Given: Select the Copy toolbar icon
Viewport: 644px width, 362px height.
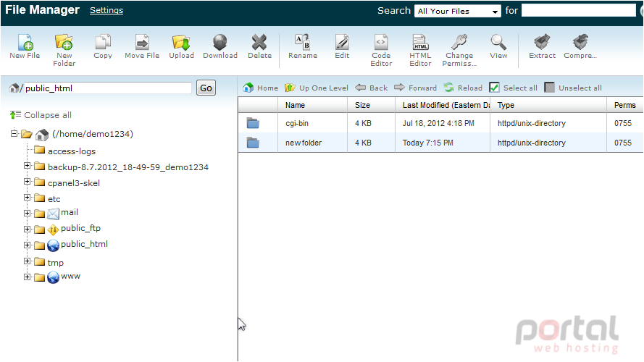Looking at the screenshot, I should coord(103,42).
